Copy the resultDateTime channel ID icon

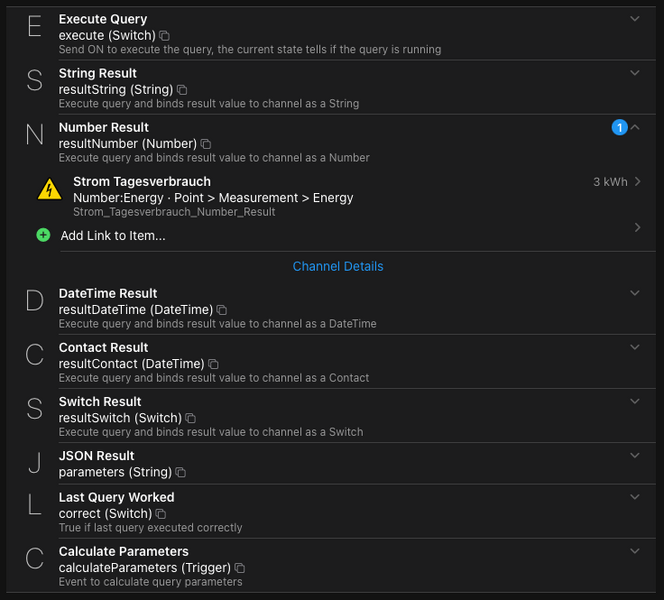click(222, 310)
